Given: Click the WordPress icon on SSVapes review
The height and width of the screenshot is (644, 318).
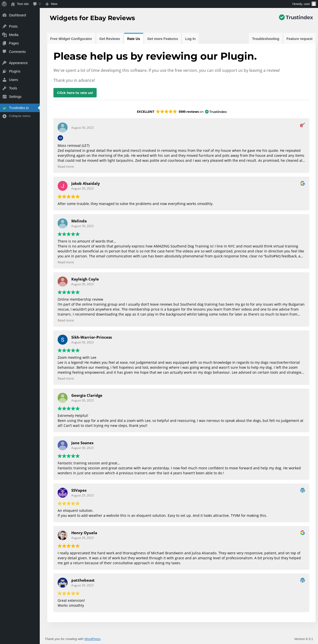Looking at the screenshot, I should point(302,490).
